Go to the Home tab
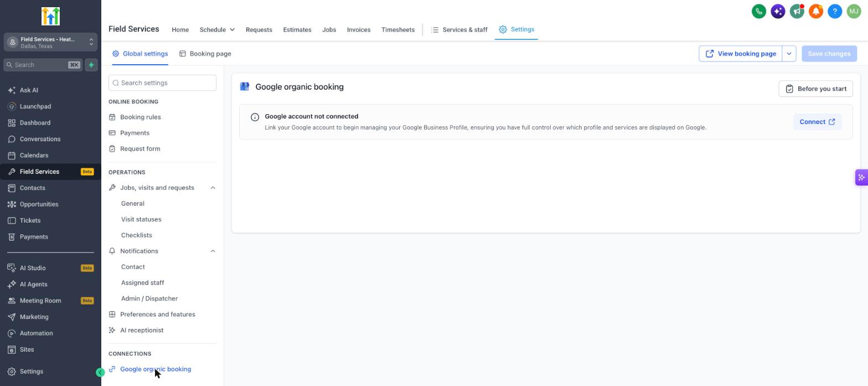Image resolution: width=868 pixels, height=386 pixels. coord(180,29)
